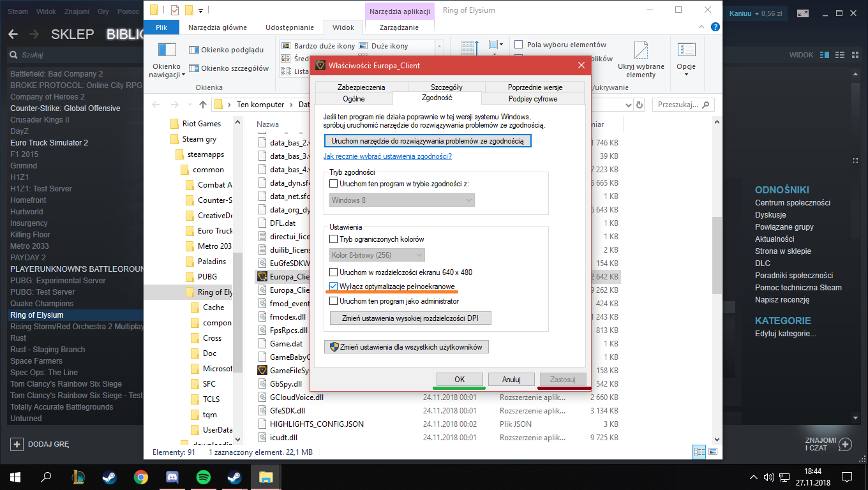Open 'Jak ręcznie wybrać ustawienia zgodności?' link
Image resolution: width=868 pixels, height=490 pixels.
[x=387, y=156]
